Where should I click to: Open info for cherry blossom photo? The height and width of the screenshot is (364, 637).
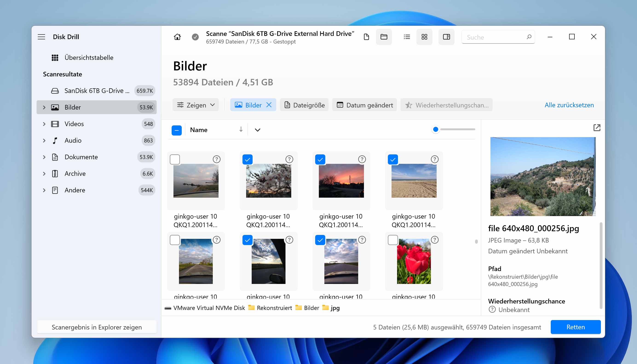[289, 159]
